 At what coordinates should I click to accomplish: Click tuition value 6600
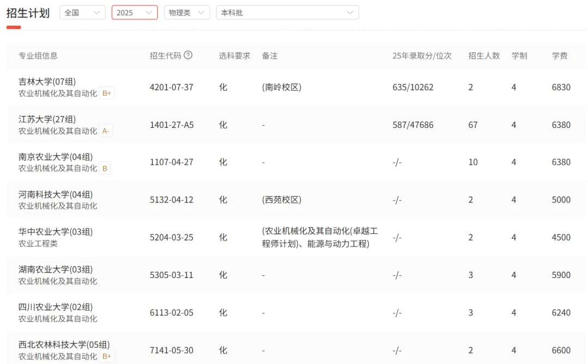561,350
